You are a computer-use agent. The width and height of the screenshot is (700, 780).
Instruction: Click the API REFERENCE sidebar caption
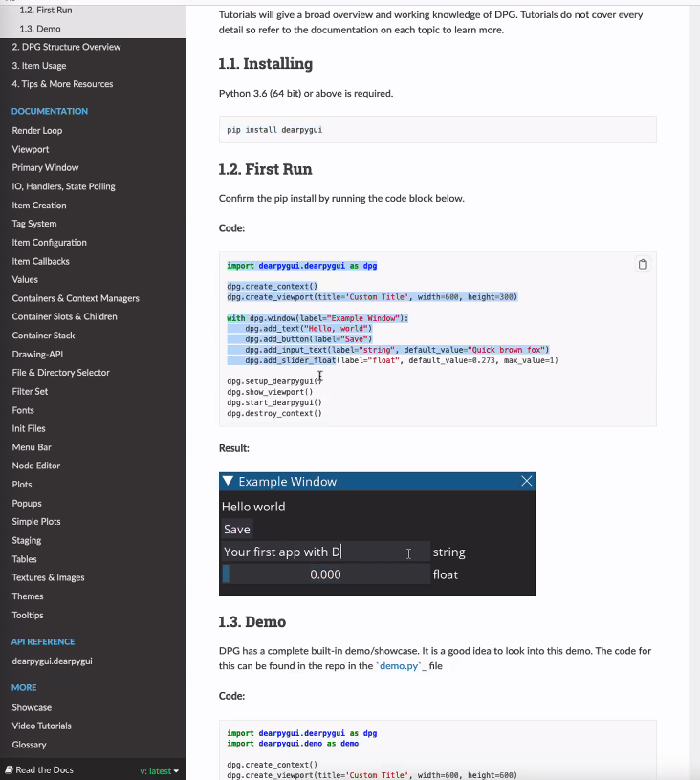coord(43,641)
